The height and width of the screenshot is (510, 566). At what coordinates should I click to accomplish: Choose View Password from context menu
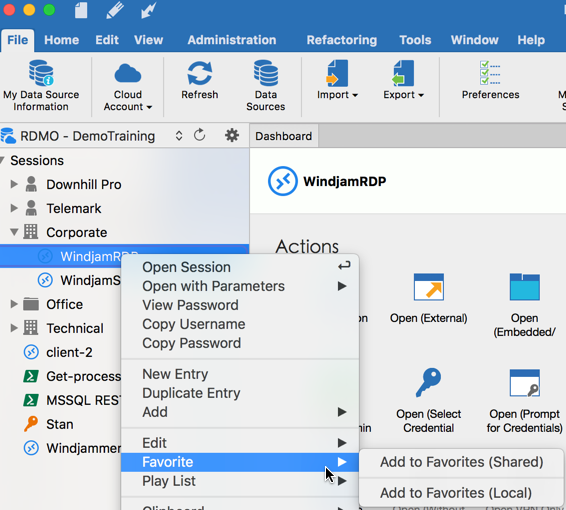click(x=240, y=305)
